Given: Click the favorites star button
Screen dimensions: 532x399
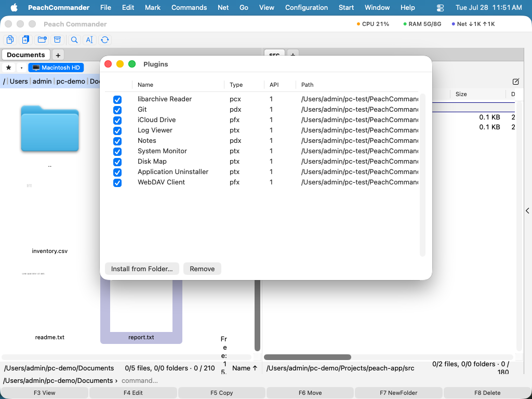Looking at the screenshot, I should click(x=9, y=68).
